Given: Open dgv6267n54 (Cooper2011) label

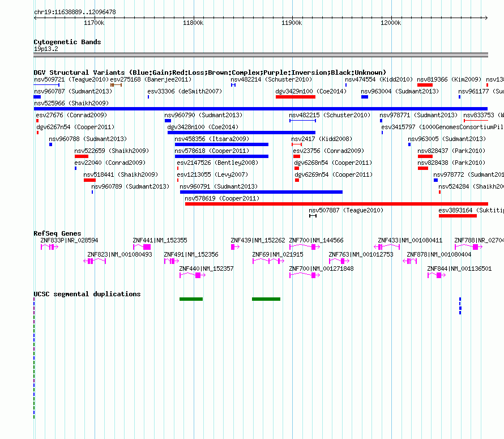Looking at the screenshot, I should point(75,127).
